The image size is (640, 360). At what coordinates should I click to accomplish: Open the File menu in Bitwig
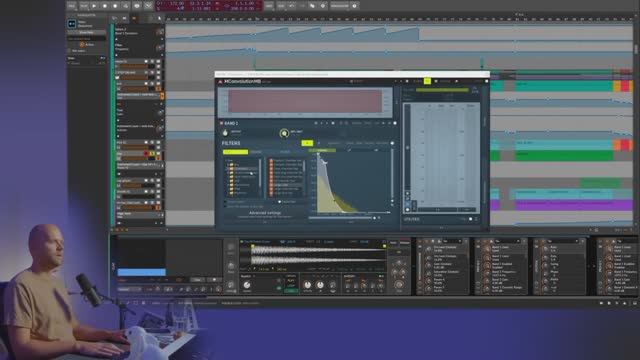tap(71, 6)
